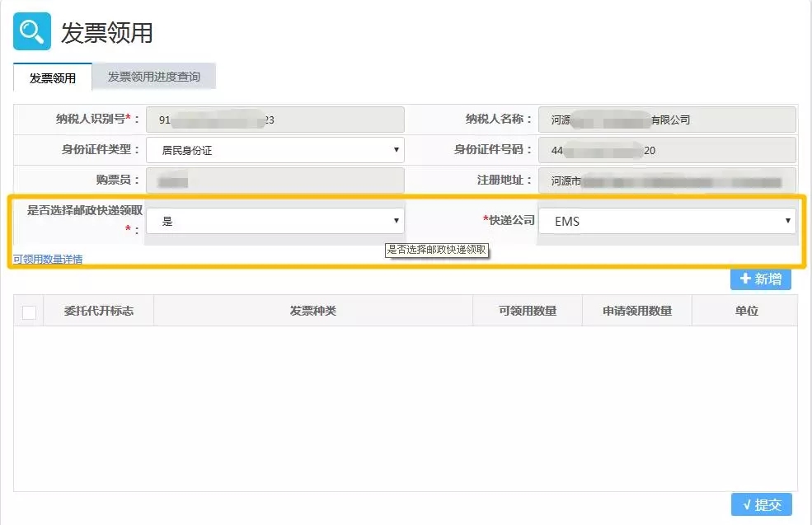The width and height of the screenshot is (812, 525).
Task: Click the 纳税人名称 field
Action: click(x=667, y=120)
